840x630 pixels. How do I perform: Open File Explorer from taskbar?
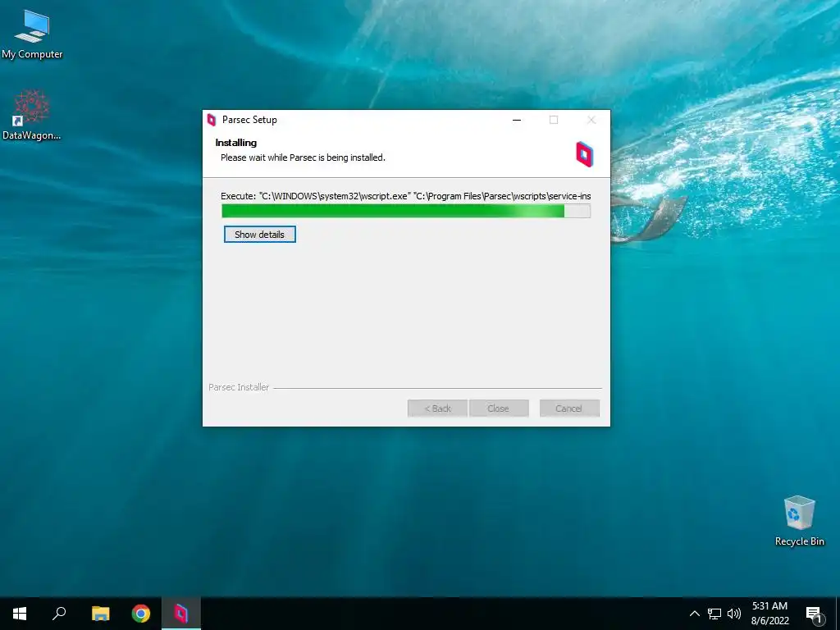(x=100, y=614)
